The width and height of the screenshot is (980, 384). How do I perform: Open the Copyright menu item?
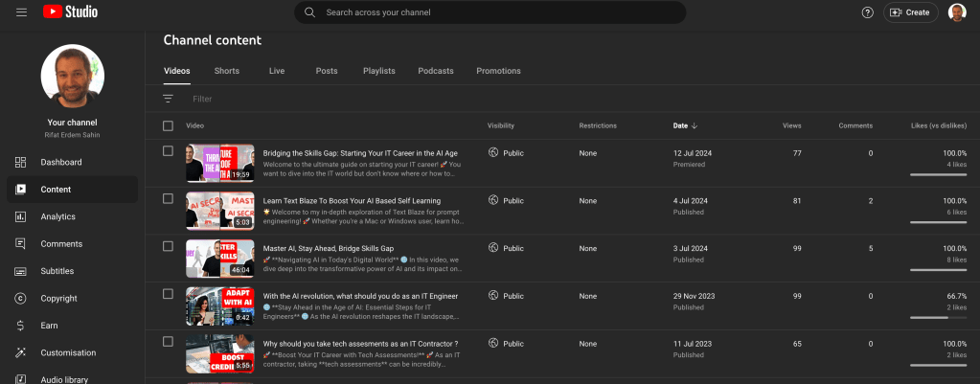(73, 299)
